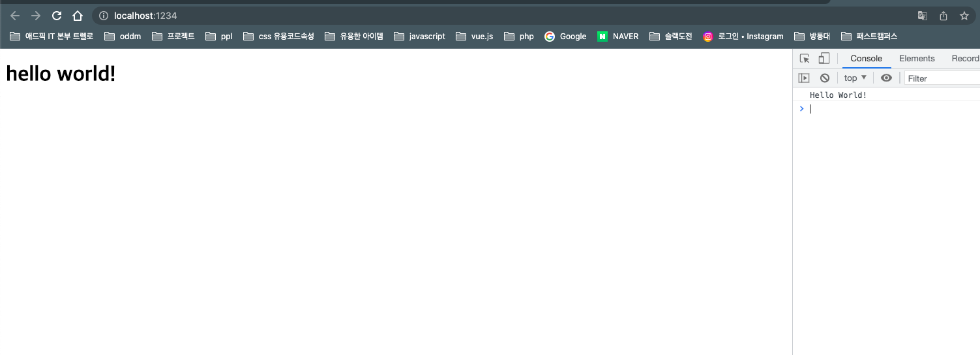
Task: Switch to the Console tab
Action: pos(867,59)
